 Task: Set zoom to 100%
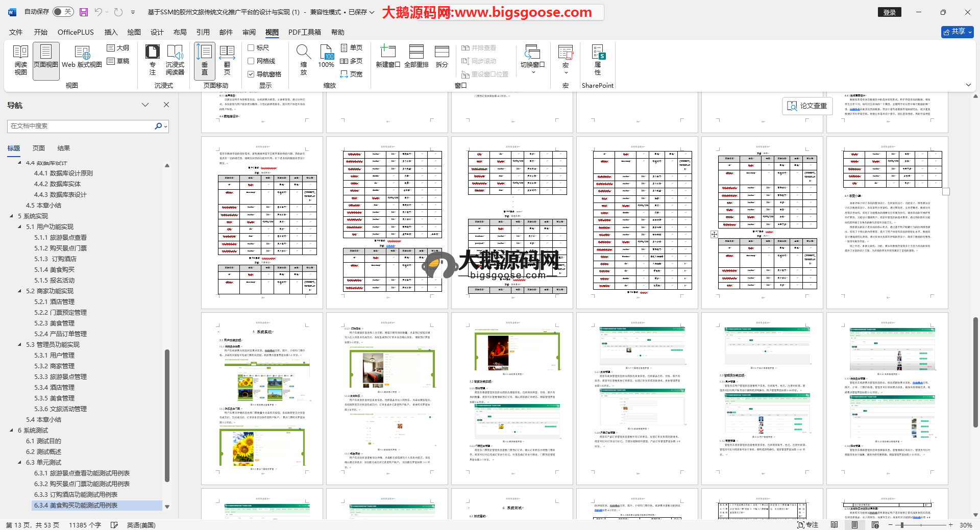326,57
